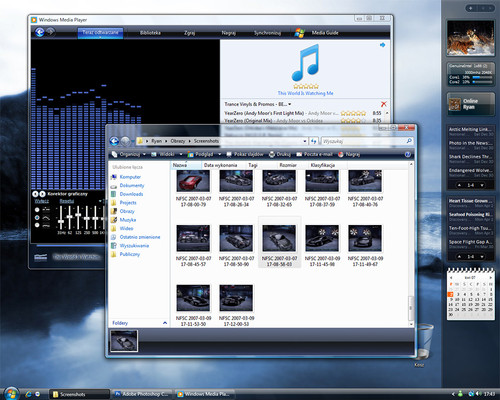Click Ryan in address breadcrumb
The height and width of the screenshot is (400, 500).
[156, 141]
